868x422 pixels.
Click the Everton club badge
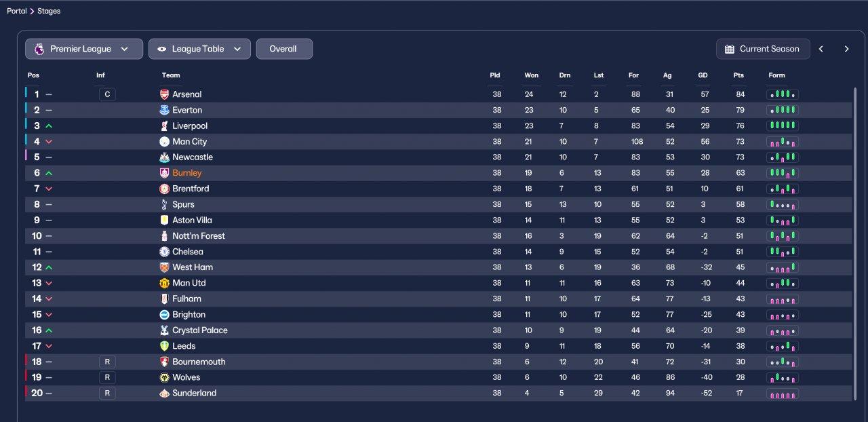click(164, 110)
